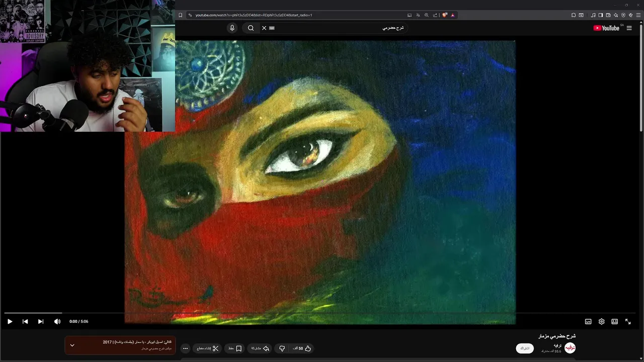This screenshot has height=362, width=644.
Task: Click the painting video frame
Action: click(x=320, y=182)
